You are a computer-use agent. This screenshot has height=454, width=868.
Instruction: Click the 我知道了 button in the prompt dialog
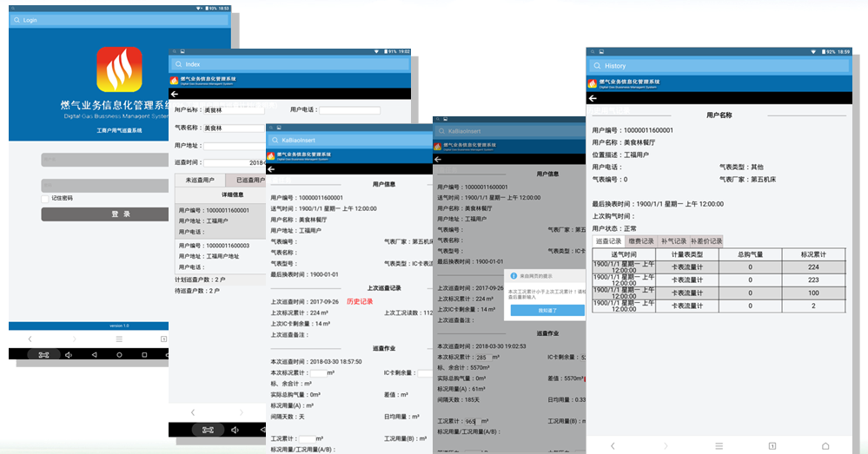click(x=547, y=311)
